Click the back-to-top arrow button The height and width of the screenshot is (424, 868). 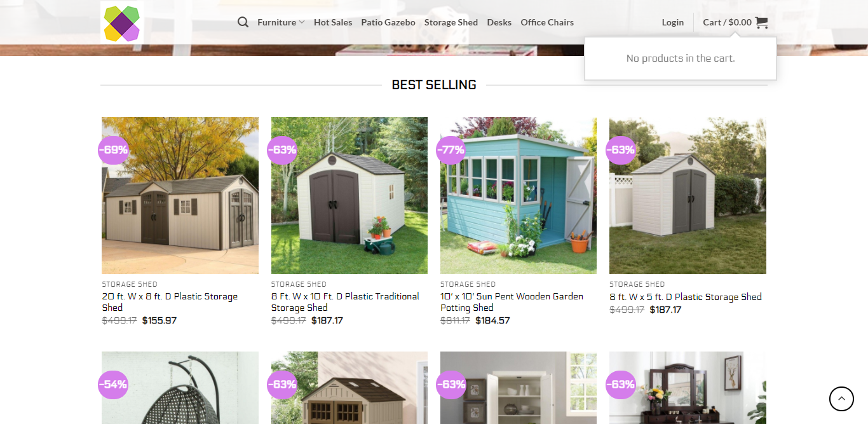(841, 399)
